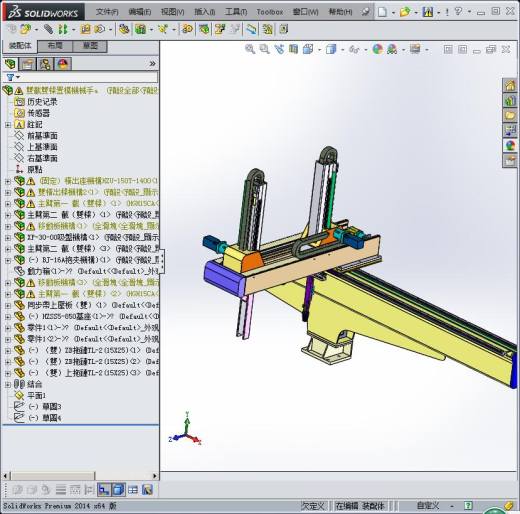This screenshot has height=514, width=520.
Task: Open the 工具(T) menu
Action: coord(236,12)
